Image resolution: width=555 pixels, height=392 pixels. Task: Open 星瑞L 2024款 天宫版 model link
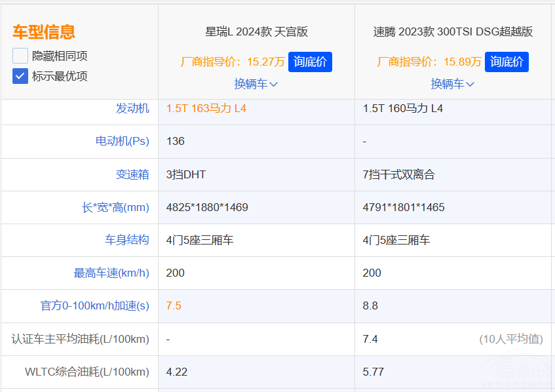[x=256, y=31]
